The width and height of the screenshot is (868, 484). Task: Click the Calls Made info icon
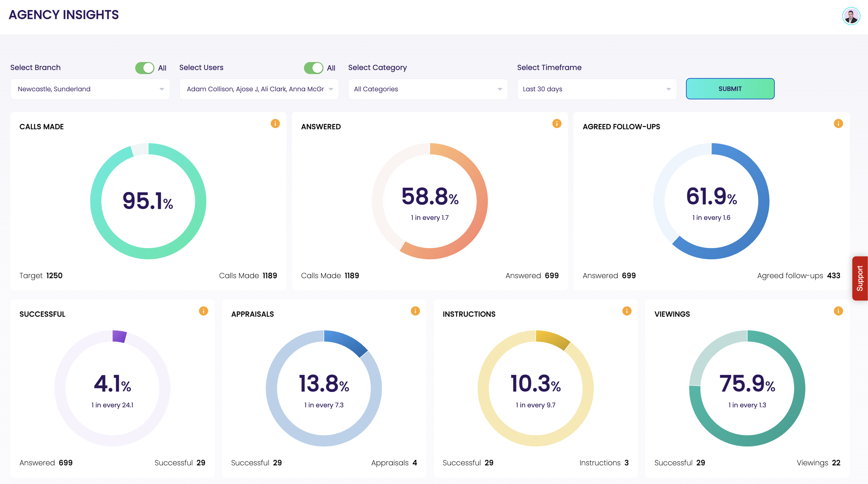[x=275, y=124]
